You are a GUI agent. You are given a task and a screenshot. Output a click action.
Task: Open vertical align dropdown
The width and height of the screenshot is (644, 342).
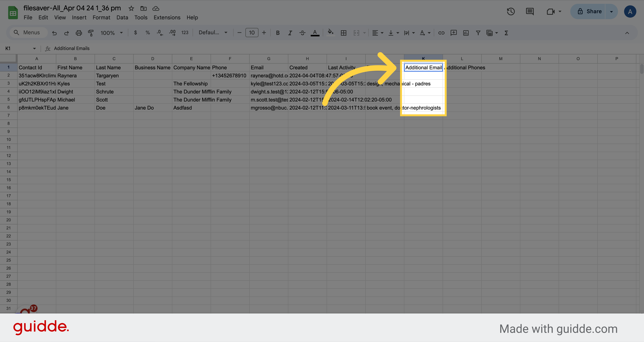point(393,33)
